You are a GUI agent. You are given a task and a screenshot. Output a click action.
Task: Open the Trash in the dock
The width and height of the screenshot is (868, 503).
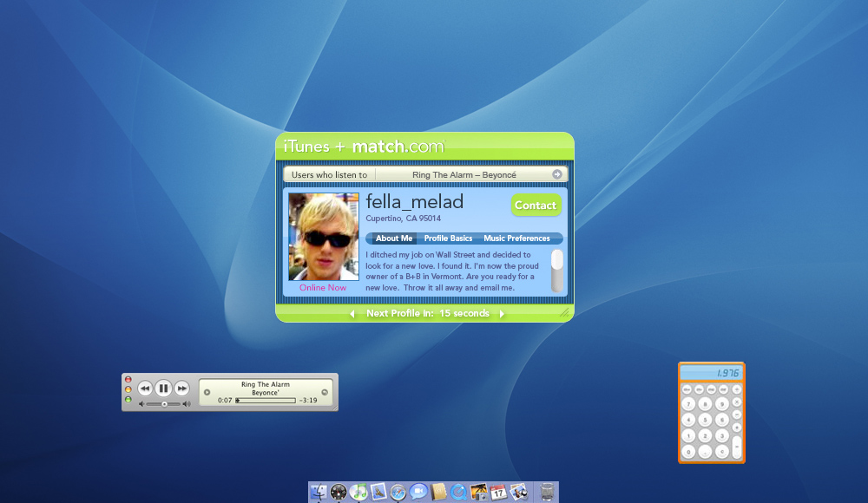click(548, 492)
